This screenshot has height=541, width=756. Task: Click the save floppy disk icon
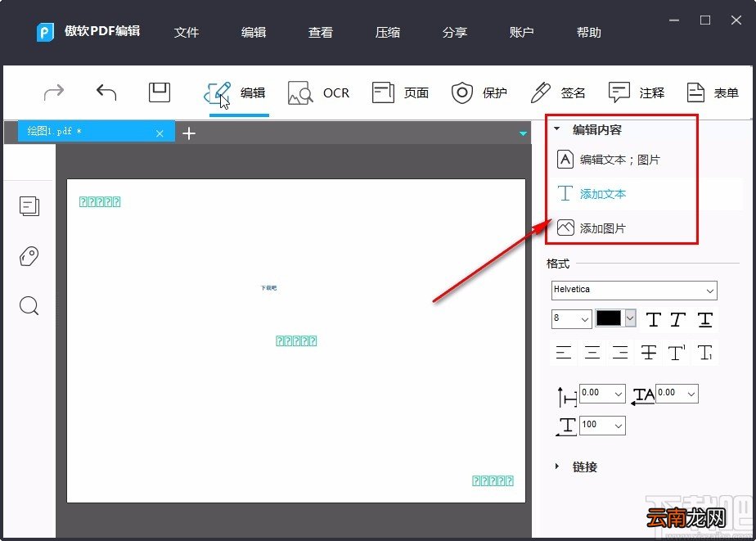pyautogui.click(x=159, y=92)
